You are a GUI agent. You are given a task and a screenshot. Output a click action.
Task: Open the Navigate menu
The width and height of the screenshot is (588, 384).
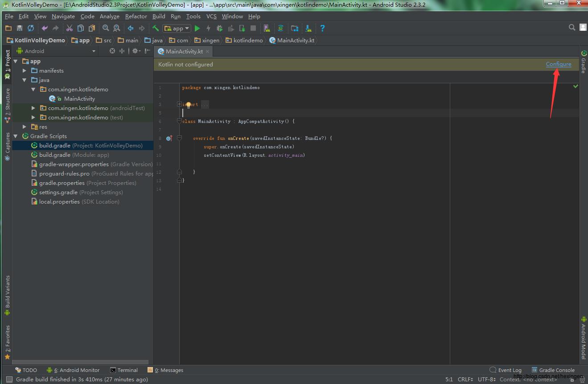(x=63, y=16)
